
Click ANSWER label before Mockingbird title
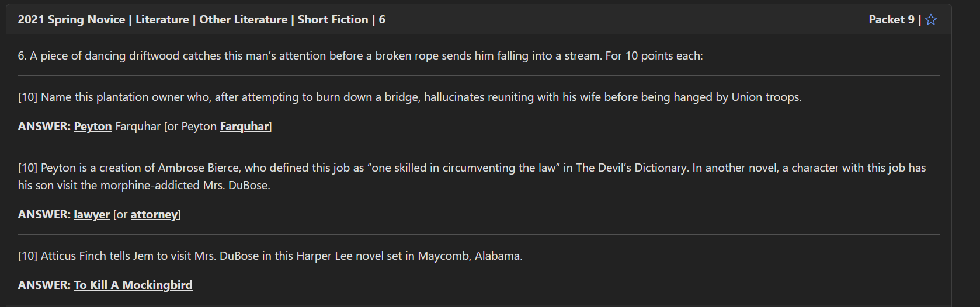pos(44,285)
